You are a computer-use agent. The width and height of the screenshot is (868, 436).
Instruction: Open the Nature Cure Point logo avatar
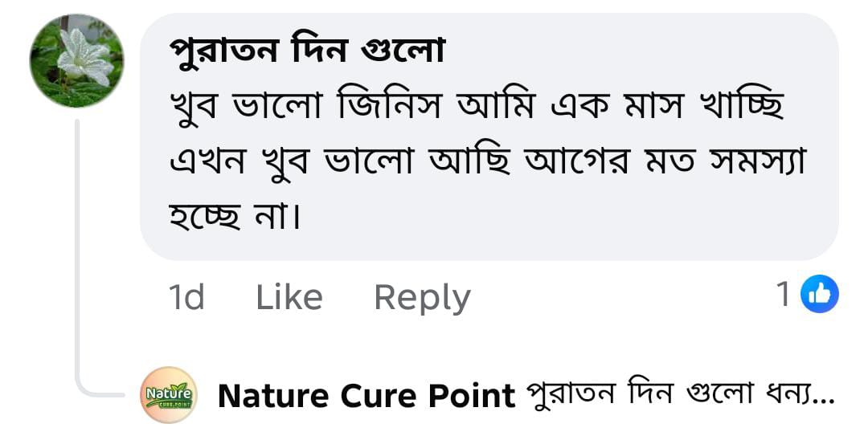tap(168, 394)
